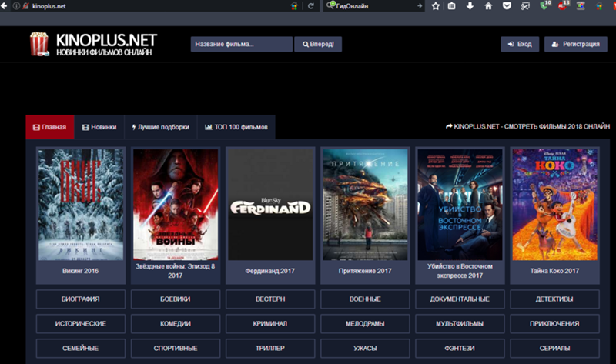Viewport: 616px width, 364px height.
Task: Open the Регистрация button
Action: point(575,45)
